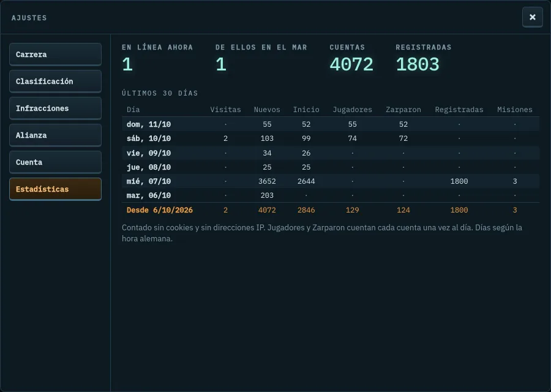This screenshot has width=551, height=392.
Task: Open the Cuenta tab
Action: click(55, 162)
